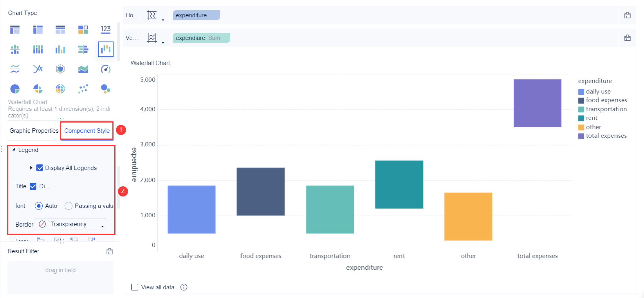The image size is (644, 298).
Task: Click the daily use legend swatch
Action: click(x=581, y=92)
